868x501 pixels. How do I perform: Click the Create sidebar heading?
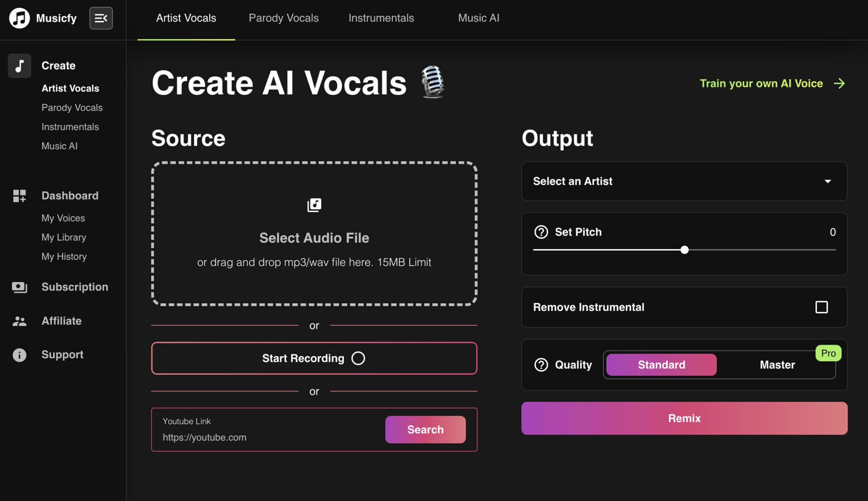coord(58,65)
